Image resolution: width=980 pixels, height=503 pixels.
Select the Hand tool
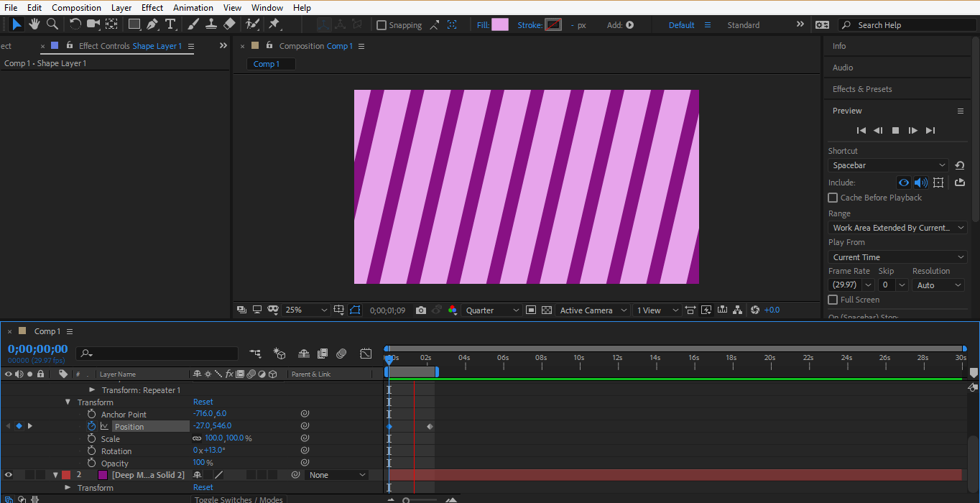coord(34,24)
